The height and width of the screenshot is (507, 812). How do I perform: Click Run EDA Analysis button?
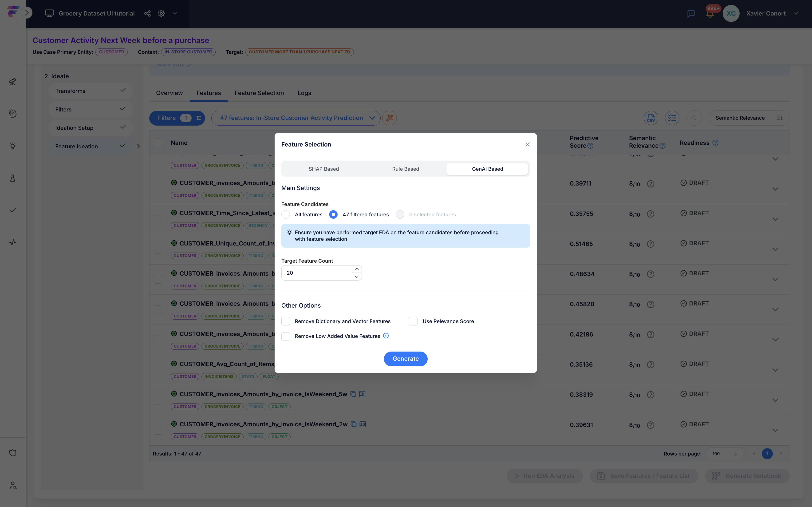click(544, 476)
